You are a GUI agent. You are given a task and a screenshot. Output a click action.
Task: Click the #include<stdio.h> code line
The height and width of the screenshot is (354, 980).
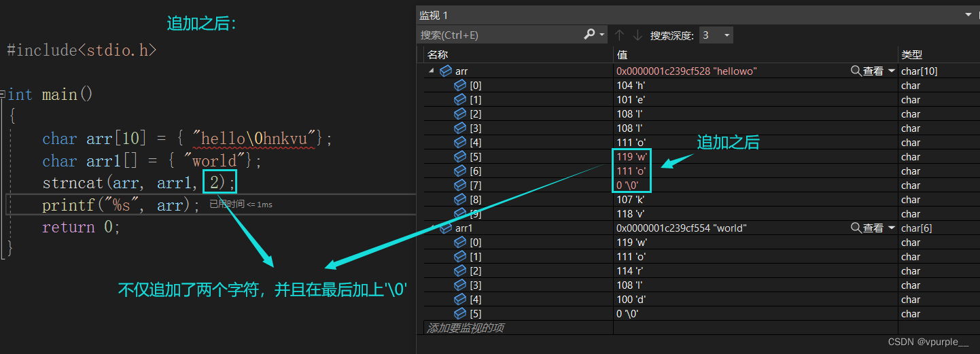[x=82, y=50]
